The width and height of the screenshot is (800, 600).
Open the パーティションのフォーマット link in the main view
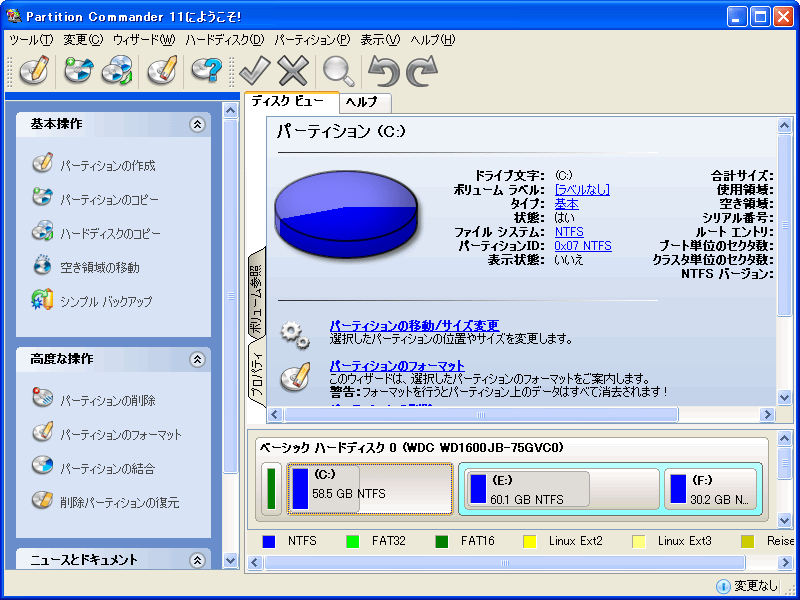397,366
